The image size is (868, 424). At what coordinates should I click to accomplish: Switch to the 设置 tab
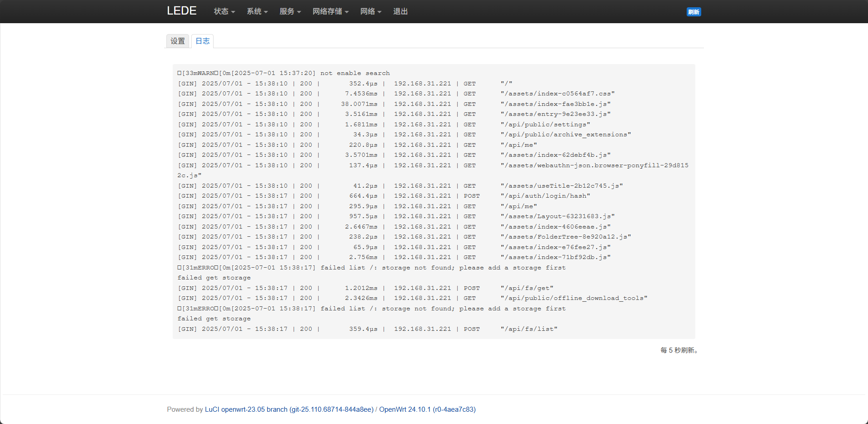178,41
